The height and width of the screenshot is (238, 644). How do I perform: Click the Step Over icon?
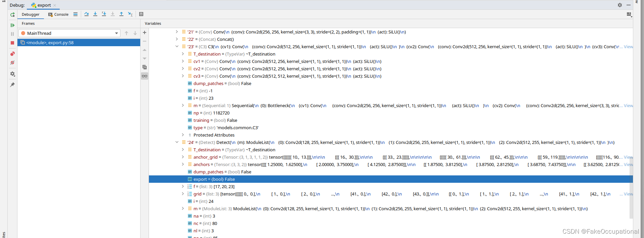[x=87, y=14]
